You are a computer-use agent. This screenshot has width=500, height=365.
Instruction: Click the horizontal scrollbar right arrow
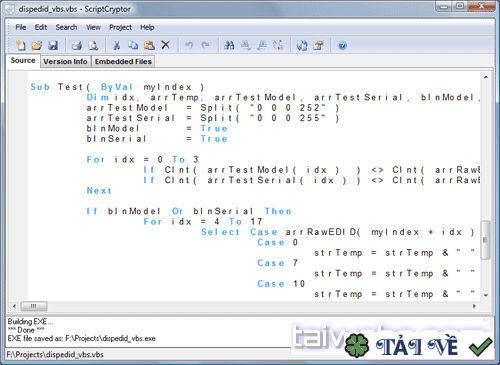[x=474, y=306]
